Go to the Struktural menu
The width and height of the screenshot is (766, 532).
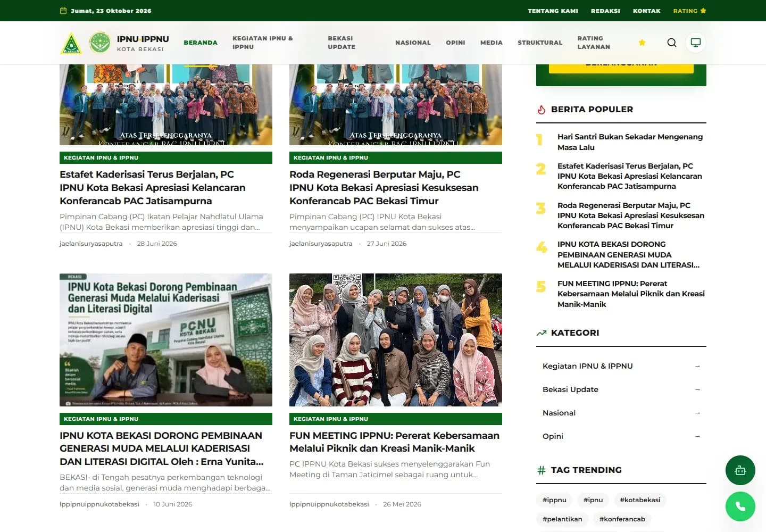(540, 43)
